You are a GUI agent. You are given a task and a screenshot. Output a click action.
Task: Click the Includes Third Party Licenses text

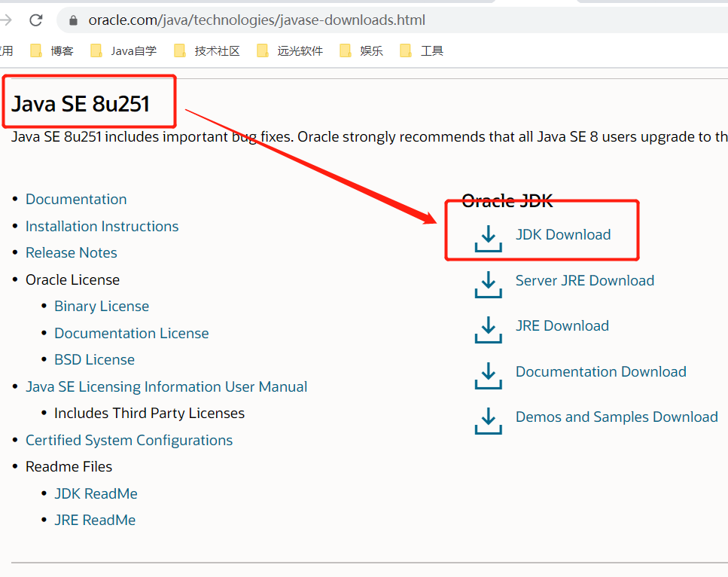pyautogui.click(x=150, y=413)
